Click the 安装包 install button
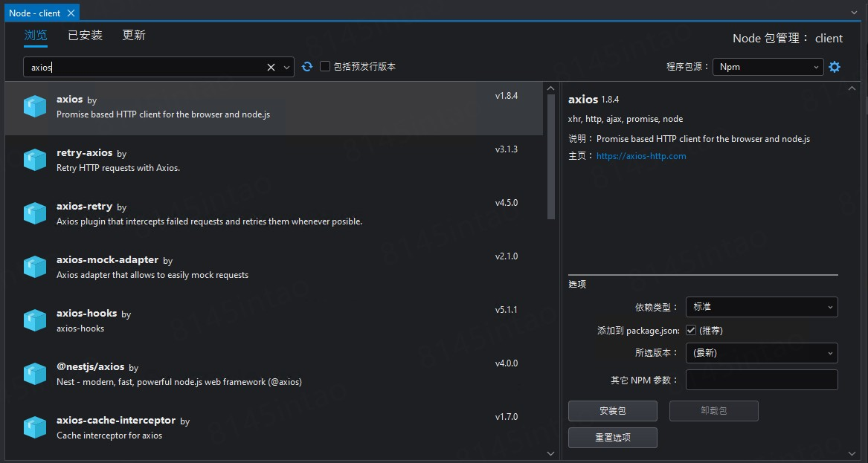This screenshot has height=463, width=868. coord(612,411)
